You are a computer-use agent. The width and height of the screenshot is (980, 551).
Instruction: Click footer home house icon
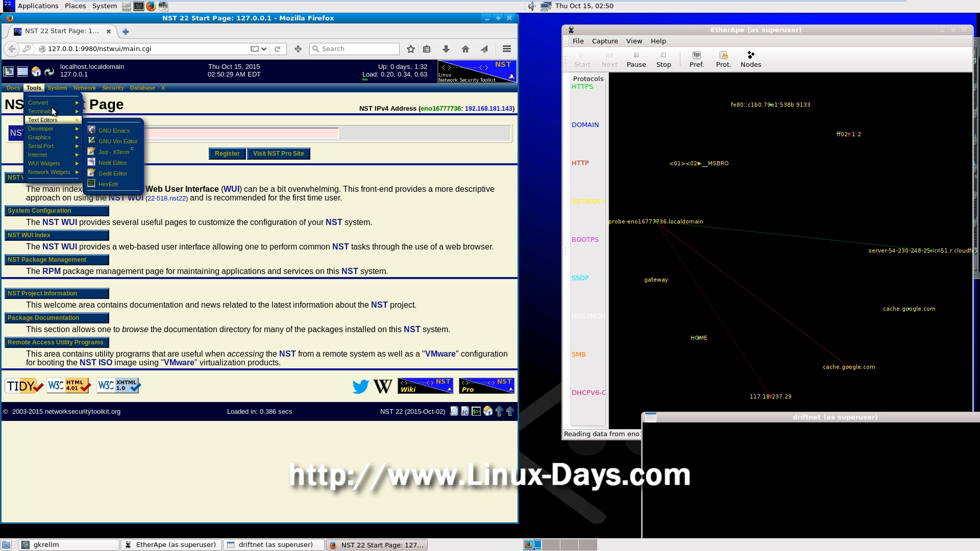coord(487,411)
